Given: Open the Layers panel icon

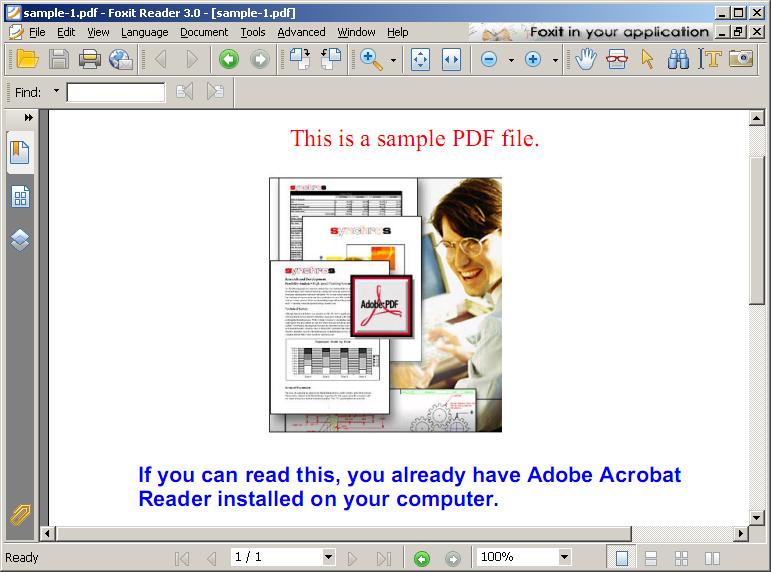Looking at the screenshot, I should click(x=20, y=240).
